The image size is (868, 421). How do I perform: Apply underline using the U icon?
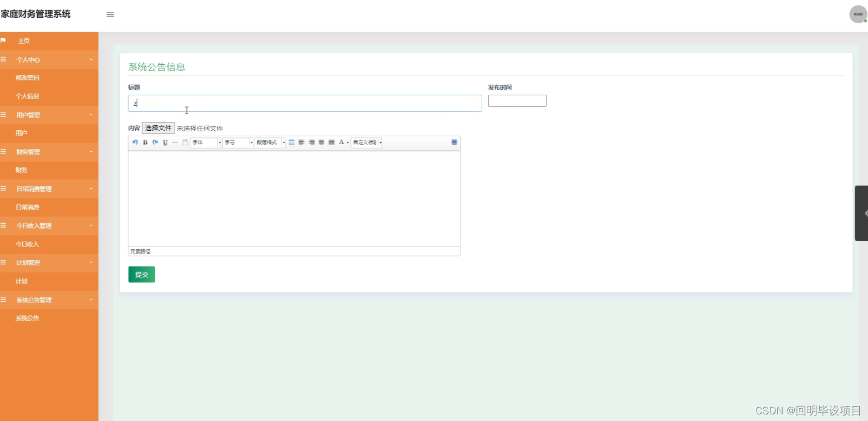click(x=165, y=142)
